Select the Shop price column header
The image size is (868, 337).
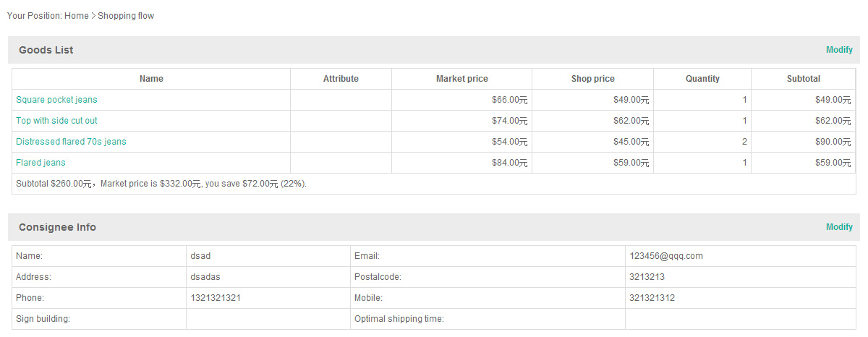593,79
